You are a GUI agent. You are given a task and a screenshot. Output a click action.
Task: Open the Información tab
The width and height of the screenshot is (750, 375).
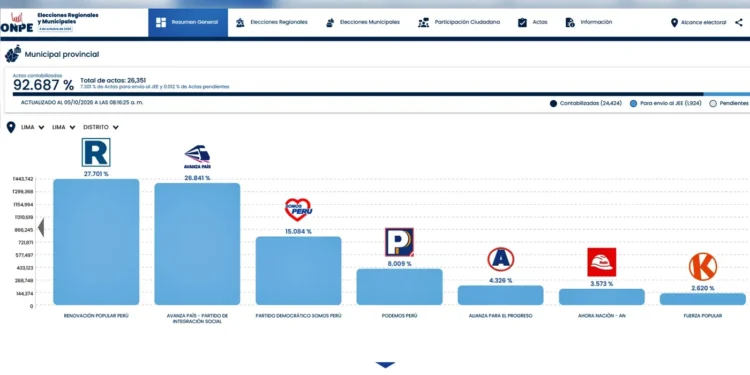coord(588,22)
